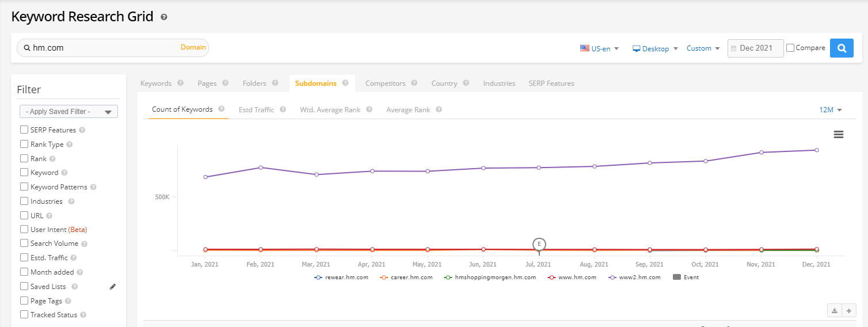
Task: Click the help icon beside Subdomains tab
Action: click(x=345, y=83)
